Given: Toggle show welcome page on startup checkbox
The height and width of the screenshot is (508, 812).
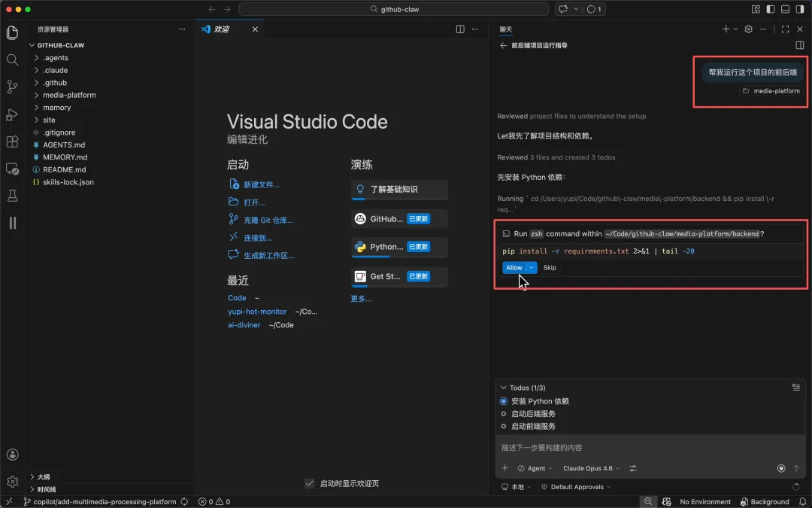Looking at the screenshot, I should pyautogui.click(x=309, y=483).
